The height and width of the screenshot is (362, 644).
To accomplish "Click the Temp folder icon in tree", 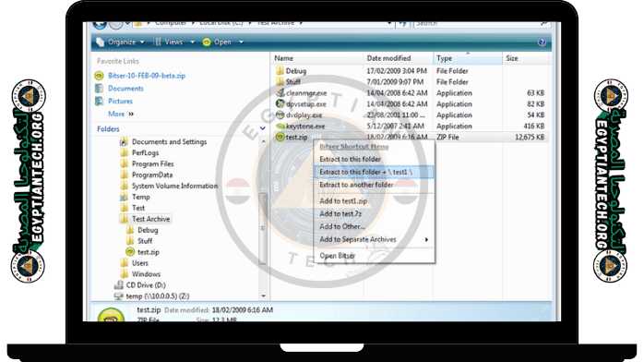I will click(124, 197).
